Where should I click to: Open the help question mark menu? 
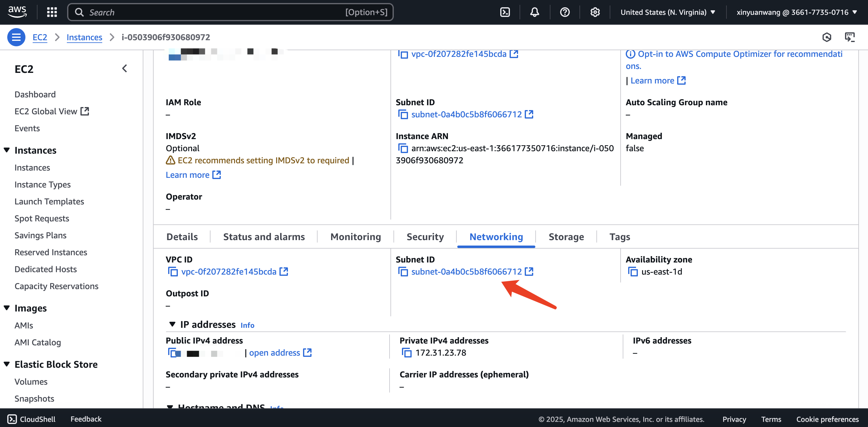564,12
